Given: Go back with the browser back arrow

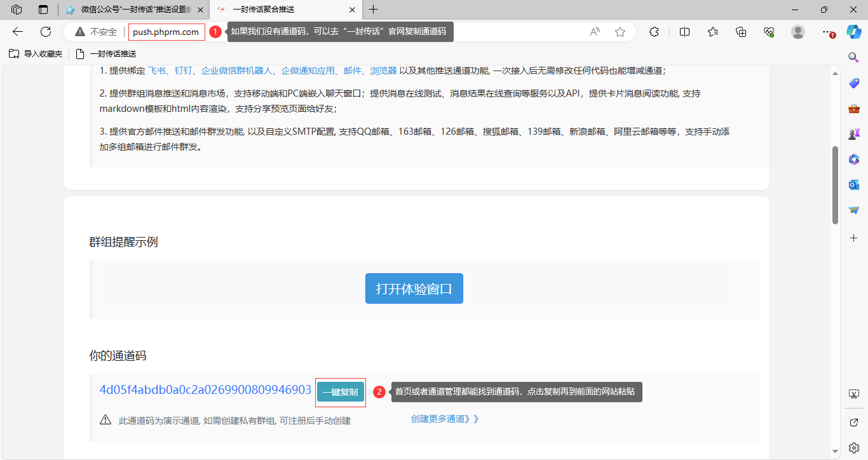Looking at the screenshot, I should point(18,32).
